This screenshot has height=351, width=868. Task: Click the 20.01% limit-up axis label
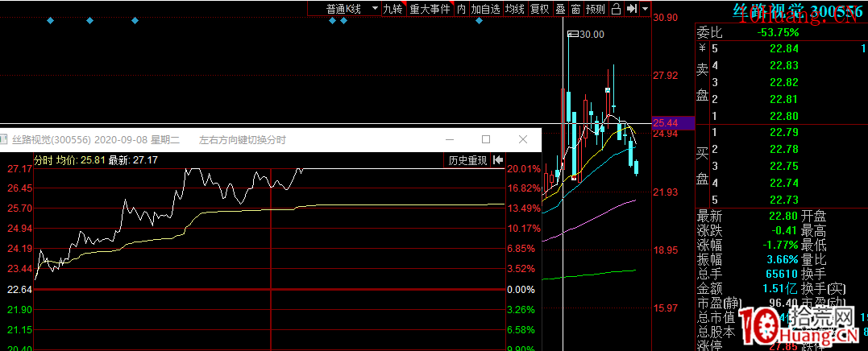523,168
